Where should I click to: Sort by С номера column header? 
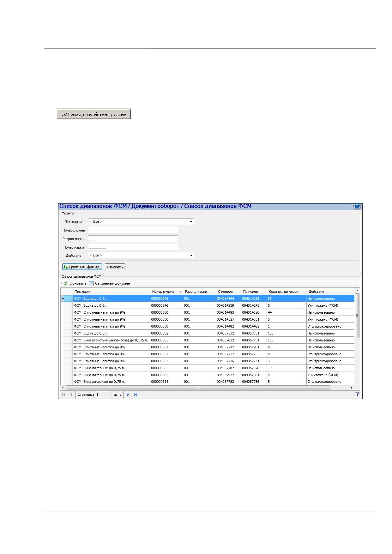click(228, 292)
